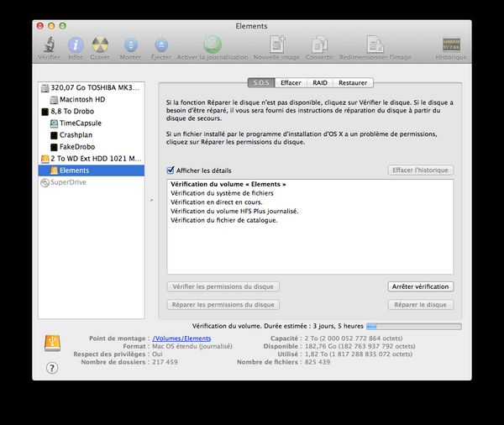Open the Historique log icon
The image size is (504, 425).
click(x=452, y=45)
